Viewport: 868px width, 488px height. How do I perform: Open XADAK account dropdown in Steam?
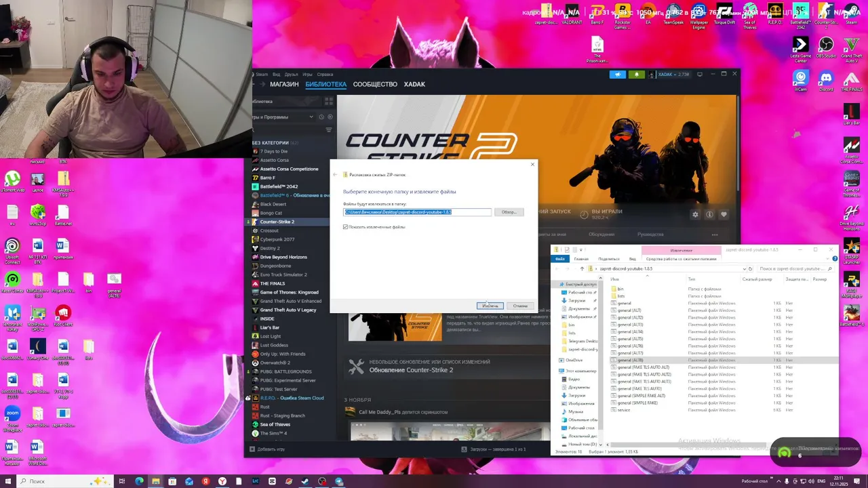(669, 75)
